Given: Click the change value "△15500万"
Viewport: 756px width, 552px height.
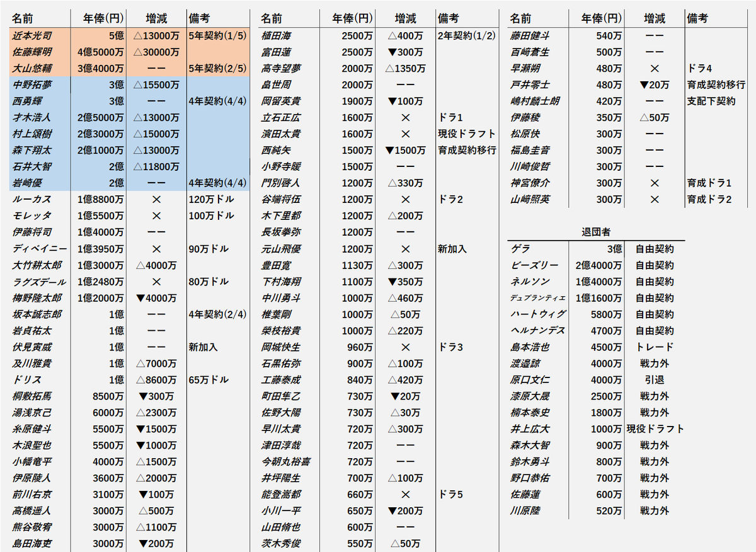Looking at the screenshot, I should point(156,85).
